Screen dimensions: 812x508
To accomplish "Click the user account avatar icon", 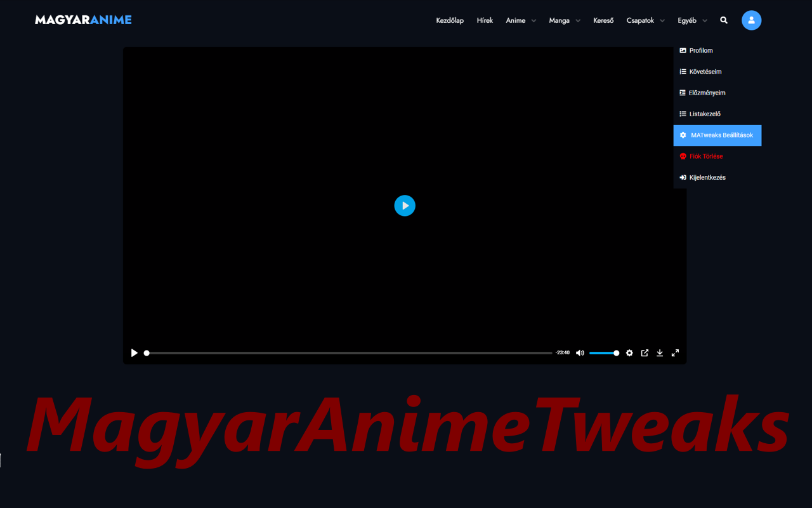I will click(x=751, y=20).
